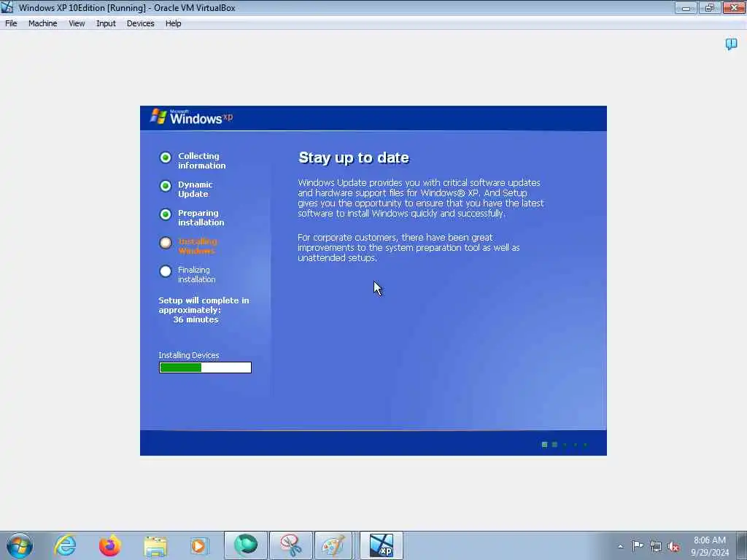Screen dimensions: 747x560
Task: Open the Help menu
Action: coord(173,23)
